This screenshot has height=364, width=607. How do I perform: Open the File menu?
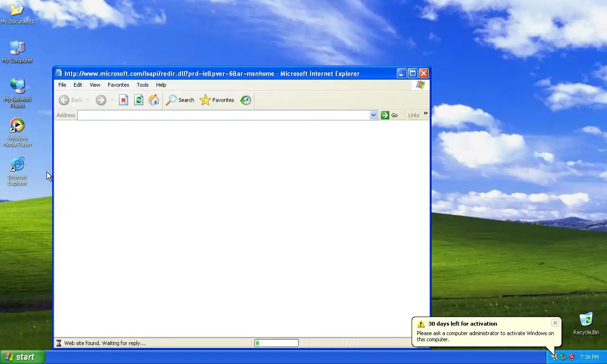tap(62, 85)
